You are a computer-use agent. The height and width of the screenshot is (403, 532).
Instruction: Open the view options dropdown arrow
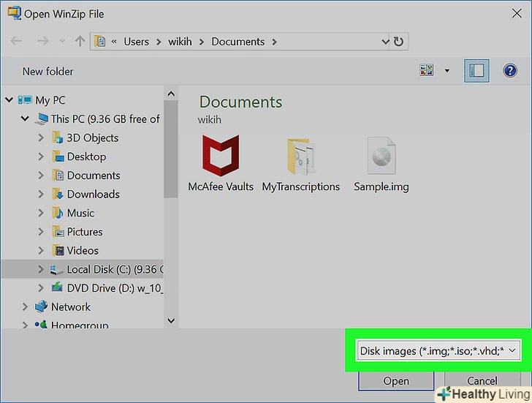point(446,71)
